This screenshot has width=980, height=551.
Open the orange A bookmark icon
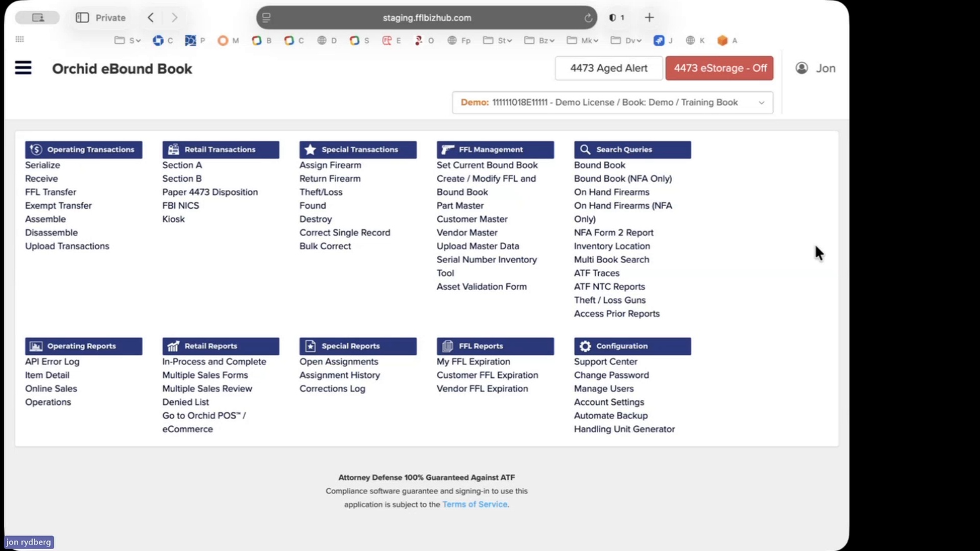[722, 40]
